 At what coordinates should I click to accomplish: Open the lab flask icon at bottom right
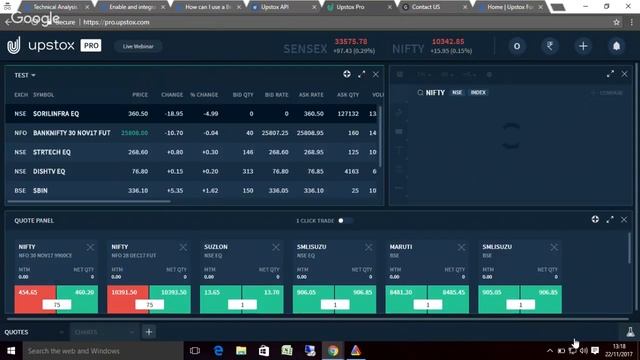pos(631,332)
